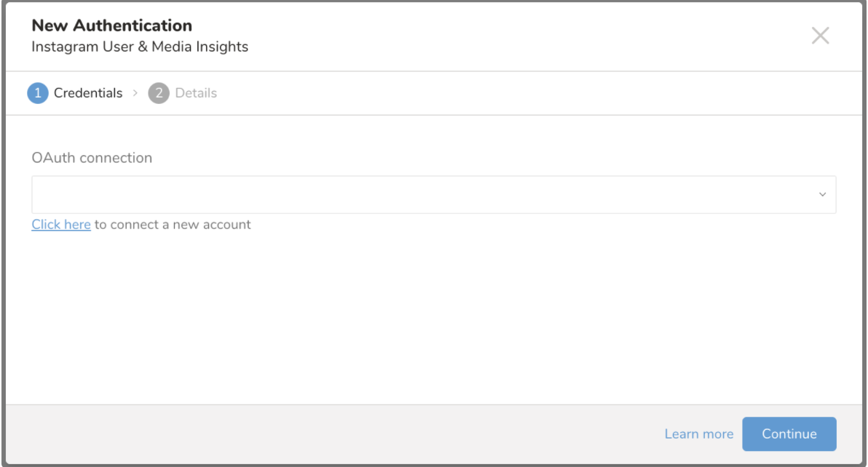Screen dimensions: 868x467
Task: Open the OAuth connection select field
Action: [x=422, y=195]
